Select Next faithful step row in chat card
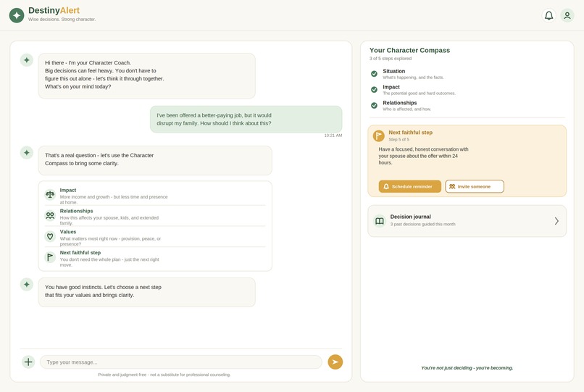This screenshot has width=584, height=392. tap(155, 258)
